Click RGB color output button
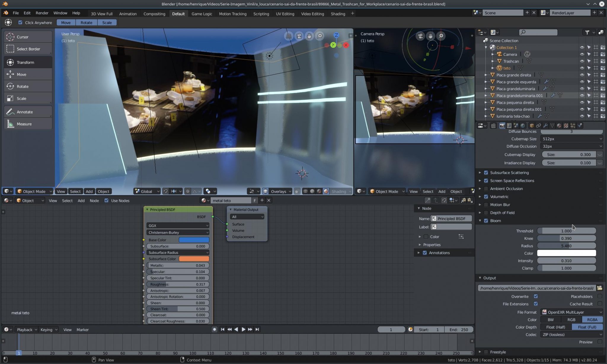 pyautogui.click(x=571, y=319)
